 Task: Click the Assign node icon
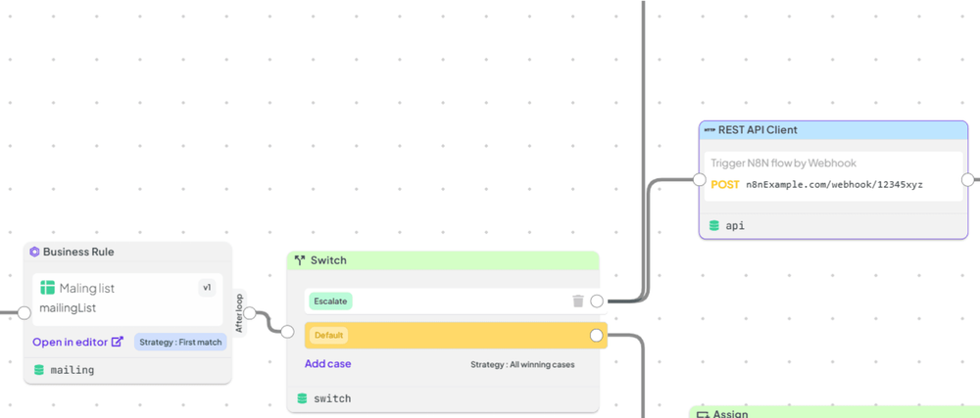click(x=703, y=414)
